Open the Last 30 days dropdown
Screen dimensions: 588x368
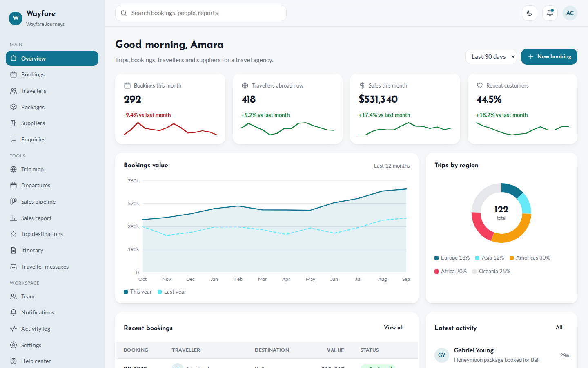(491, 57)
